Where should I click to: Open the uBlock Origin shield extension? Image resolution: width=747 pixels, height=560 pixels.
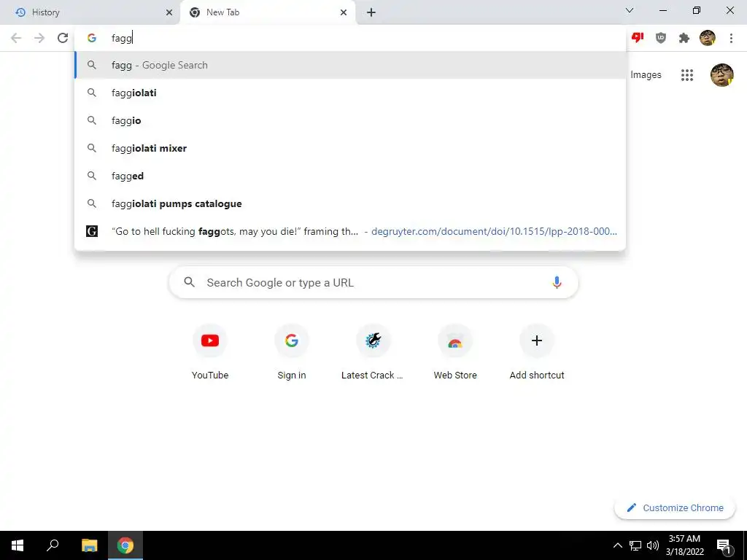point(661,38)
